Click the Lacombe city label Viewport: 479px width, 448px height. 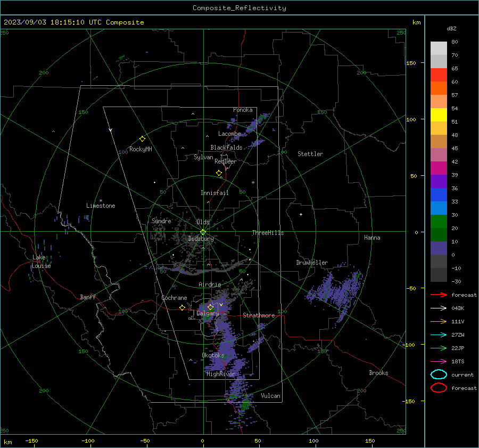coord(229,134)
